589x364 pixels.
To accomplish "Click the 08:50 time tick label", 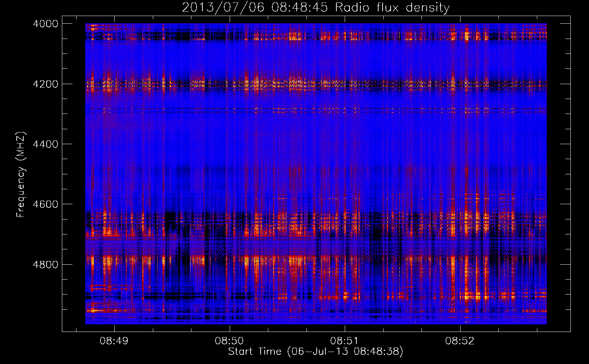I will (x=229, y=341).
